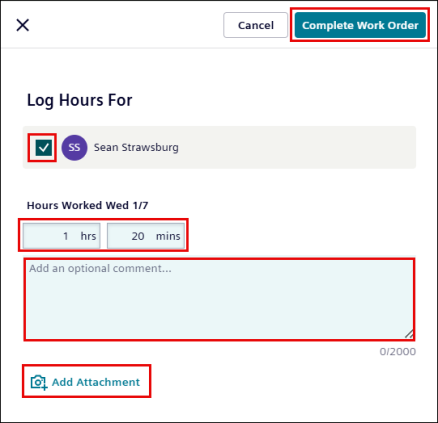Viewport: 438px width, 423px height.
Task: Close the dialog with the X icon
Action: click(x=23, y=25)
